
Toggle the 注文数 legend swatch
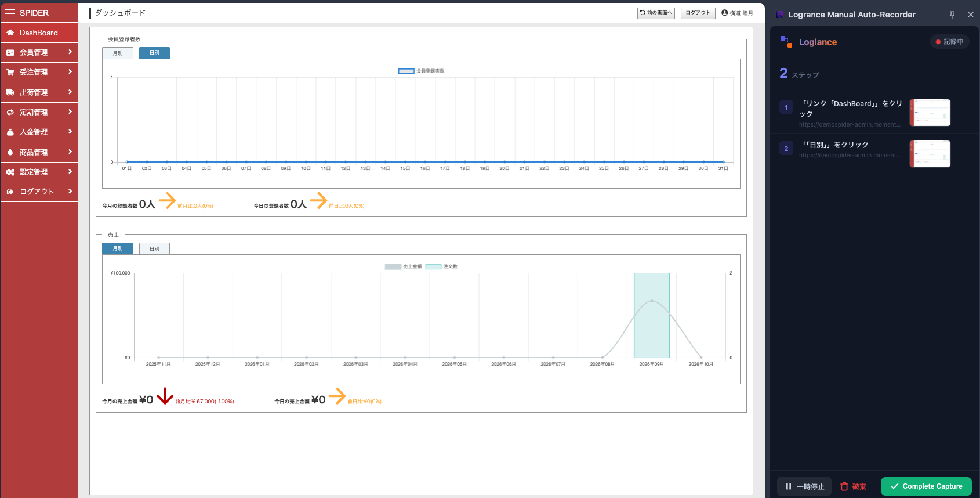[x=433, y=266]
